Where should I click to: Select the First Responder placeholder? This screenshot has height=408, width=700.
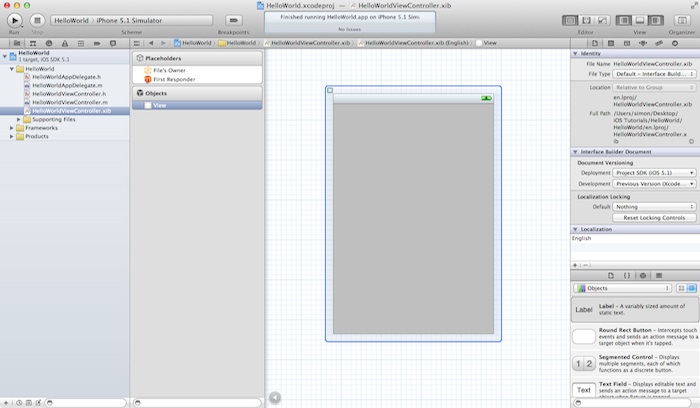click(x=174, y=79)
